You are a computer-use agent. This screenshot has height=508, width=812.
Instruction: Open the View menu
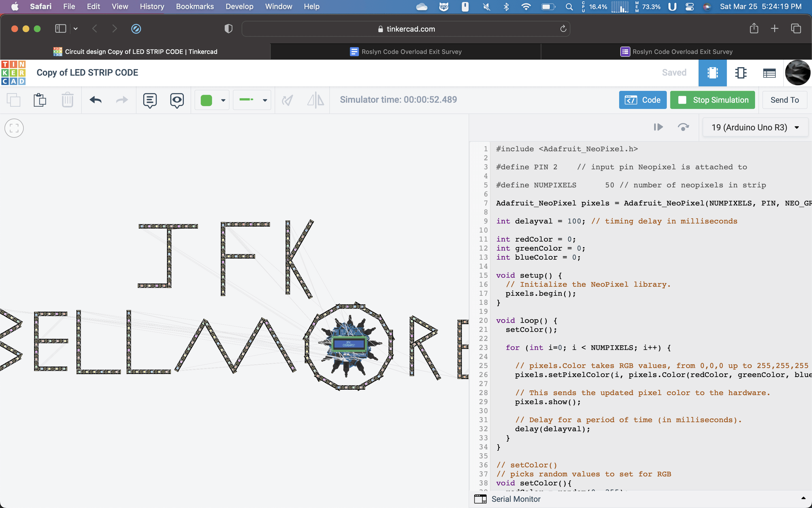(x=120, y=7)
